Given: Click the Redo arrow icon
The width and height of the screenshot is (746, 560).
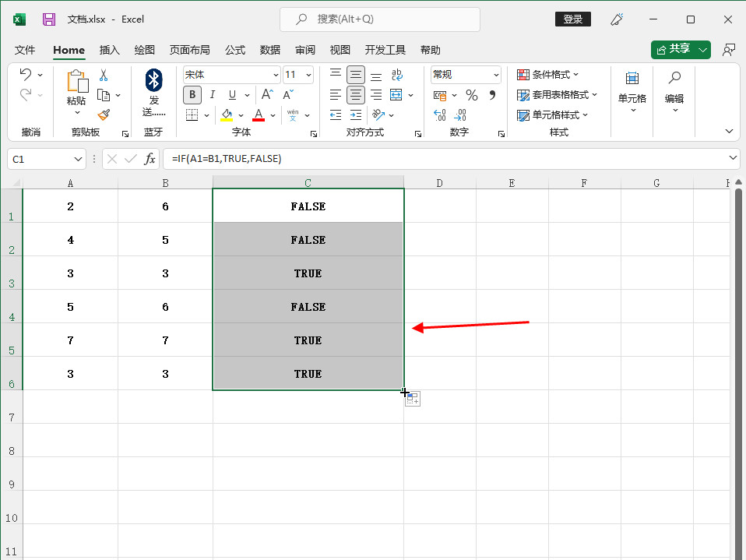Looking at the screenshot, I should tap(25, 95).
